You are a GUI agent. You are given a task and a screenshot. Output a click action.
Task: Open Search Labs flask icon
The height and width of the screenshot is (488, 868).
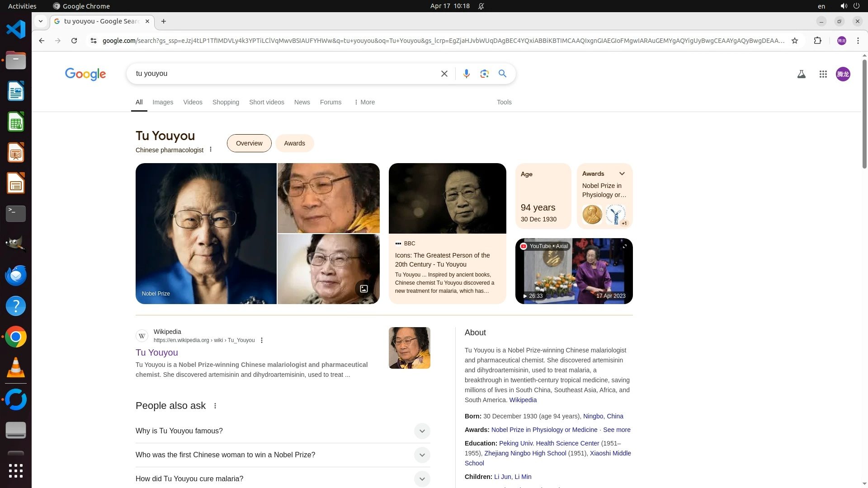click(x=801, y=74)
